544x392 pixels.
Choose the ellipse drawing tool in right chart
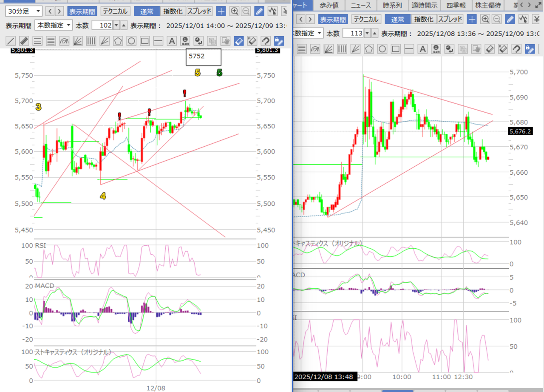pyautogui.click(x=382, y=49)
